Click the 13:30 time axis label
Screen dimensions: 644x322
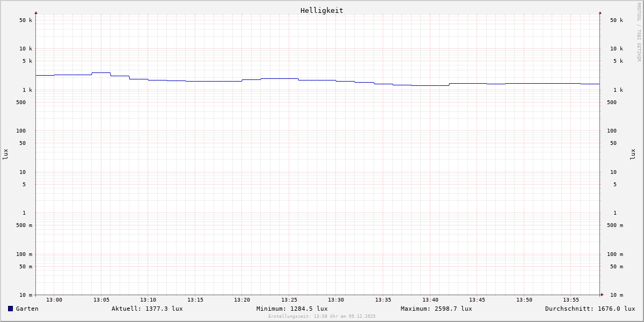(x=336, y=300)
